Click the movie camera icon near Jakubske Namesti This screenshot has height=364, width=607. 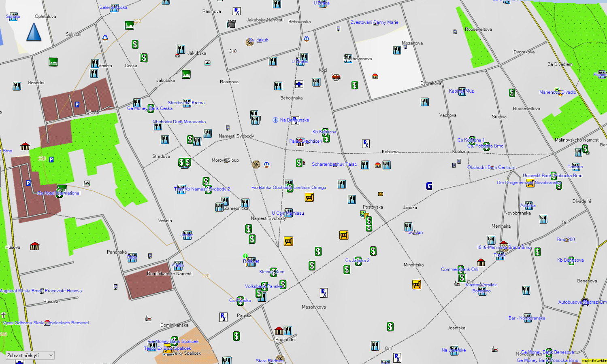(x=231, y=24)
